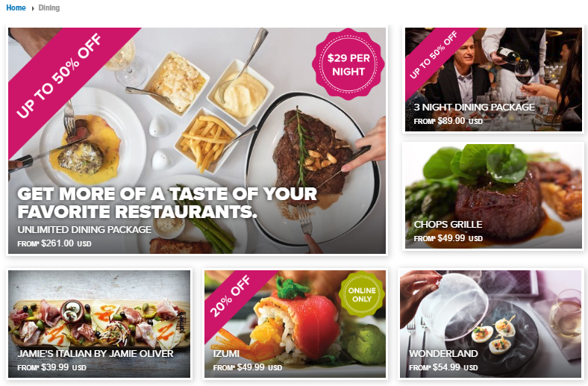Open Jamie's Italian by Jamie Oliver tile

pyautogui.click(x=99, y=324)
